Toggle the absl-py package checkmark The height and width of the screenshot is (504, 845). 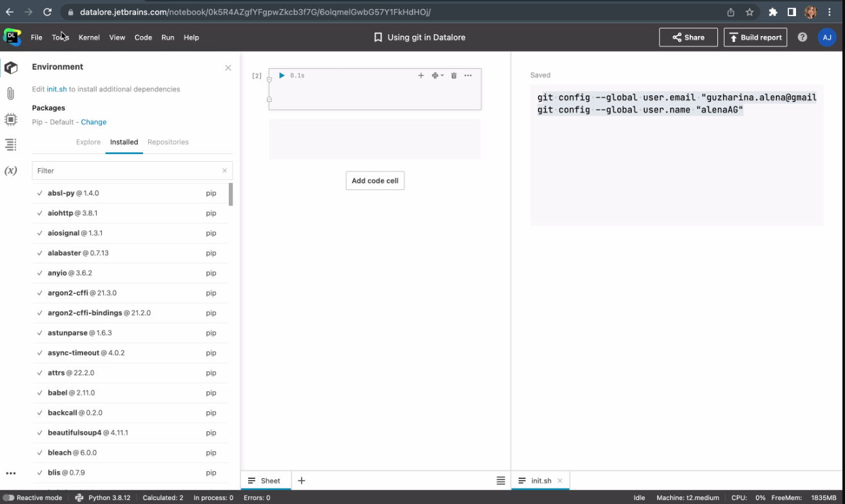pyautogui.click(x=40, y=193)
